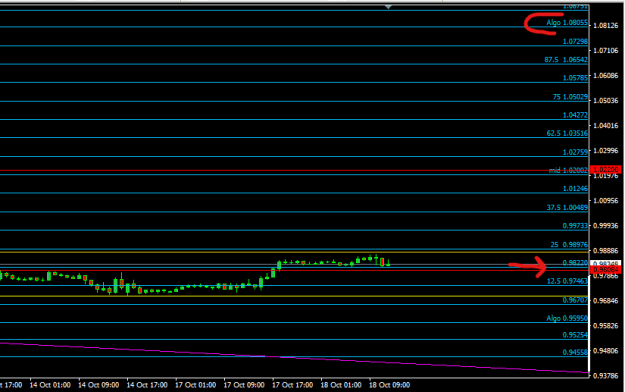The image size is (625, 392).
Task: Select the '1.04272' level label
Action: pos(575,115)
